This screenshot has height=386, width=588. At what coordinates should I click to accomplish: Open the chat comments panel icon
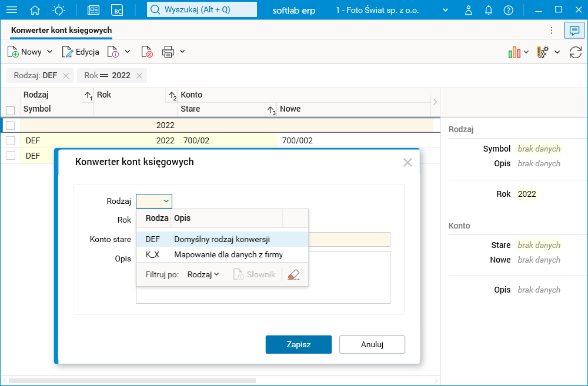[x=574, y=31]
